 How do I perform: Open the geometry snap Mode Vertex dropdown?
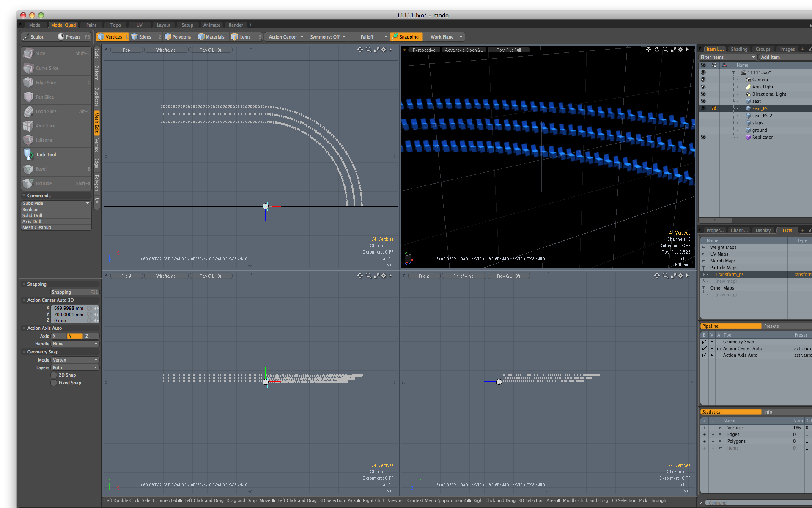click(x=75, y=360)
